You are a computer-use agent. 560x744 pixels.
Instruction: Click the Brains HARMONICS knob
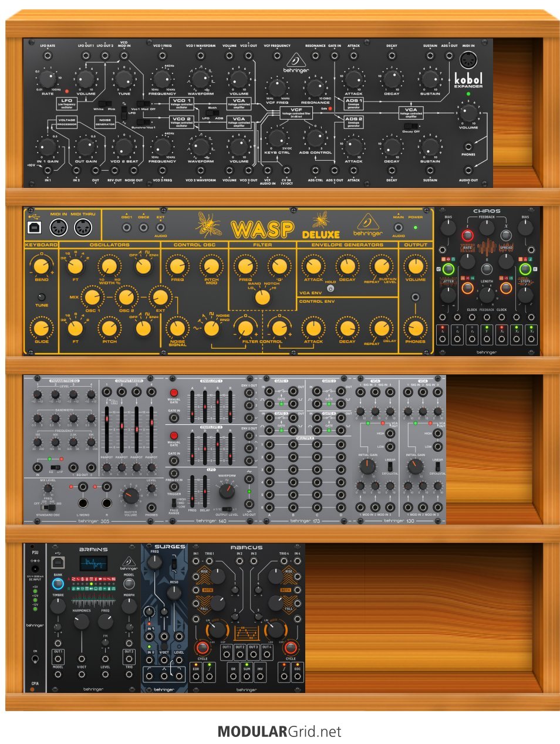[x=82, y=622]
